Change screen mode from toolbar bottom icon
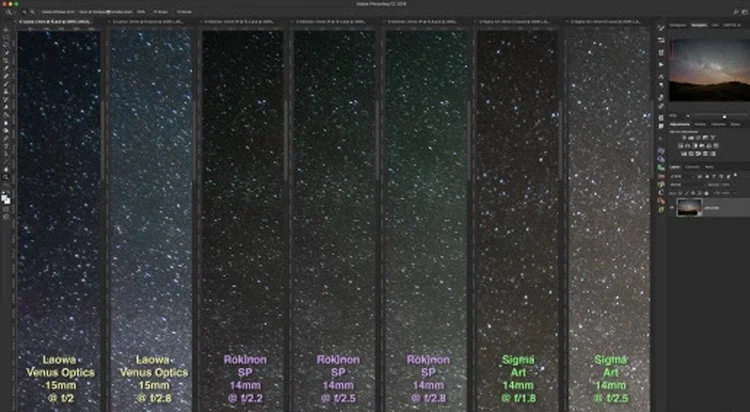The image size is (750, 412). pyautogui.click(x=6, y=217)
